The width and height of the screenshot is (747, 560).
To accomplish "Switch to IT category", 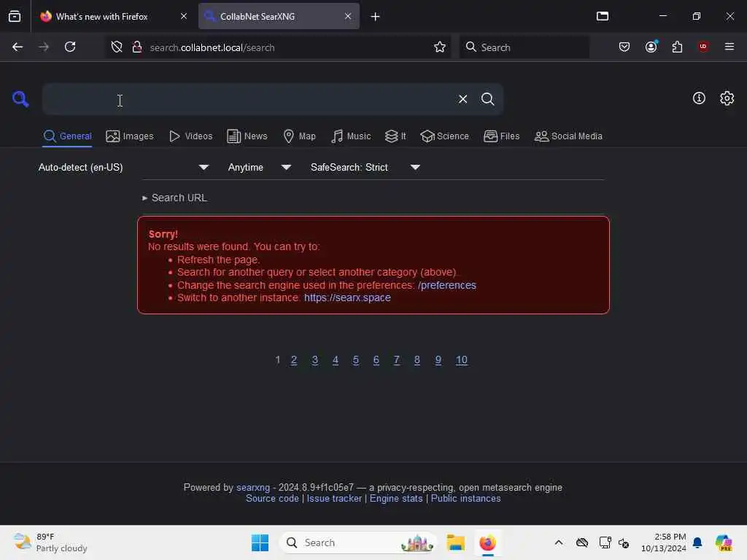I will (395, 136).
